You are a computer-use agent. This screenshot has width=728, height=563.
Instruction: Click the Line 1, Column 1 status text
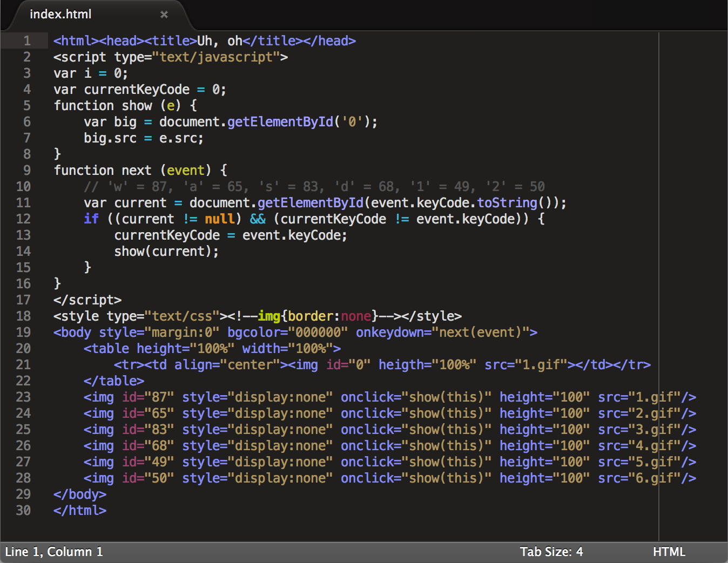(54, 552)
